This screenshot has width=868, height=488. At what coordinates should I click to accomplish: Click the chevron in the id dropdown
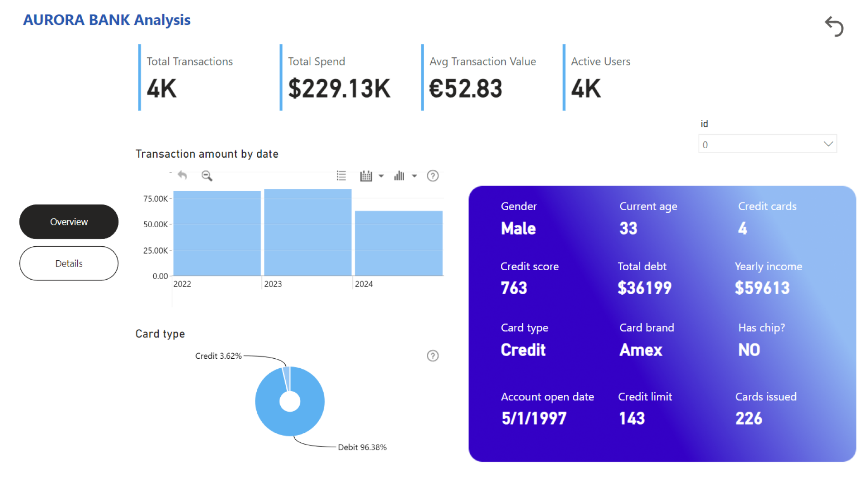click(x=828, y=144)
